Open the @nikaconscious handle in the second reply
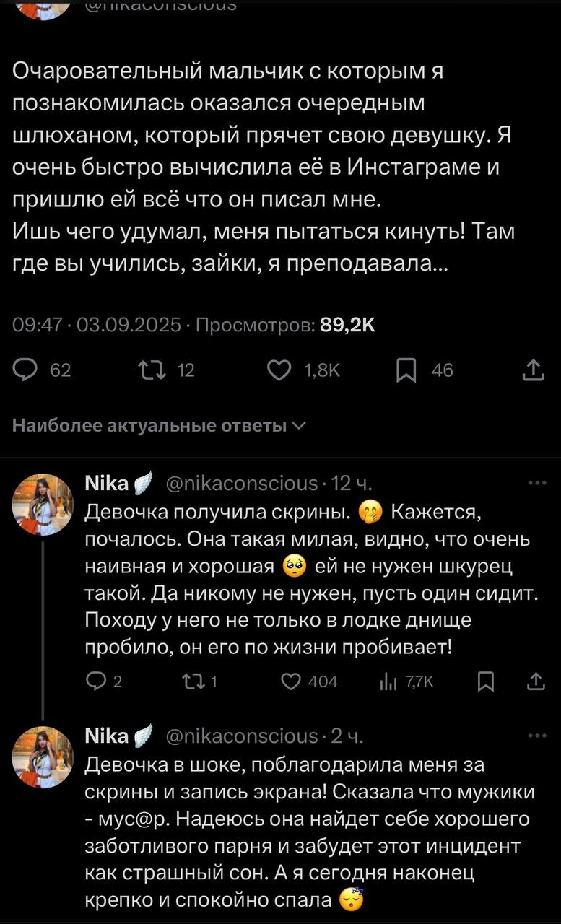The height and width of the screenshot is (924, 561). (x=242, y=736)
